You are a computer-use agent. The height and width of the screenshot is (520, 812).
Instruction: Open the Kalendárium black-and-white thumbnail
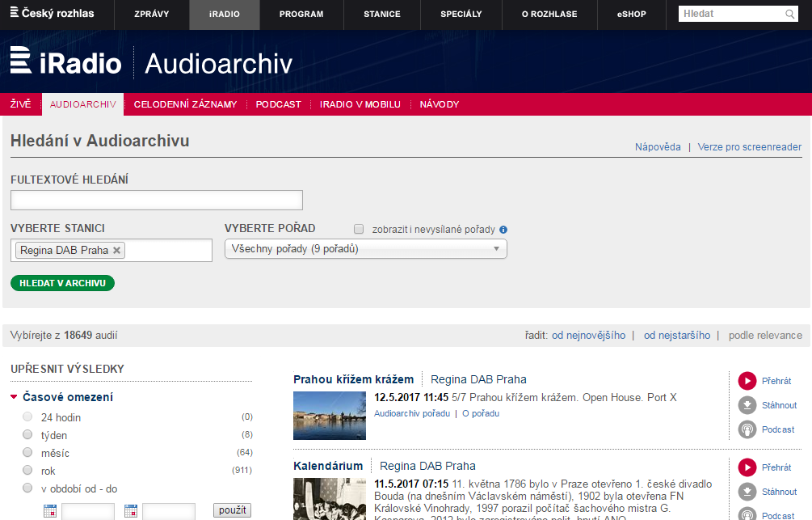pos(330,499)
